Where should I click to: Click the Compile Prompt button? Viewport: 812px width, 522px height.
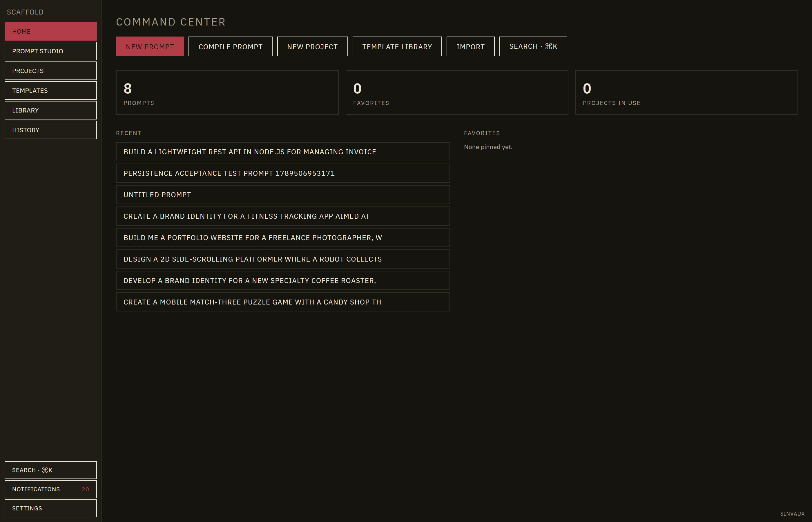tap(231, 46)
